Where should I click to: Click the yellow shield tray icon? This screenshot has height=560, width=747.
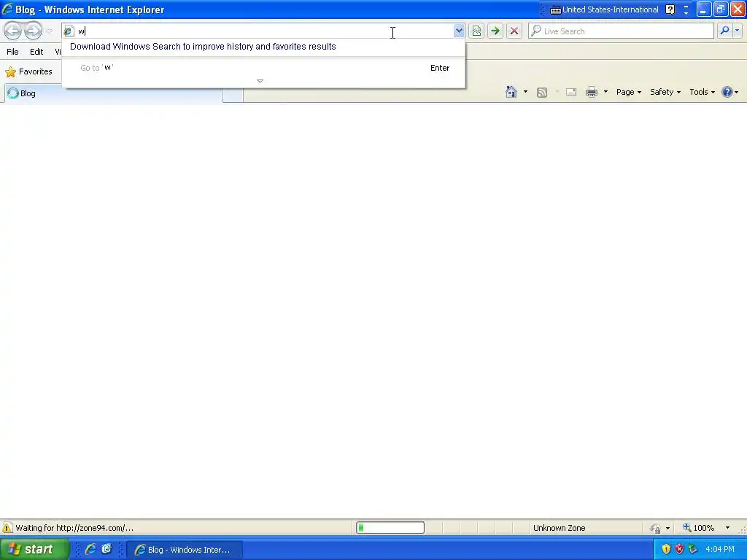click(x=666, y=550)
